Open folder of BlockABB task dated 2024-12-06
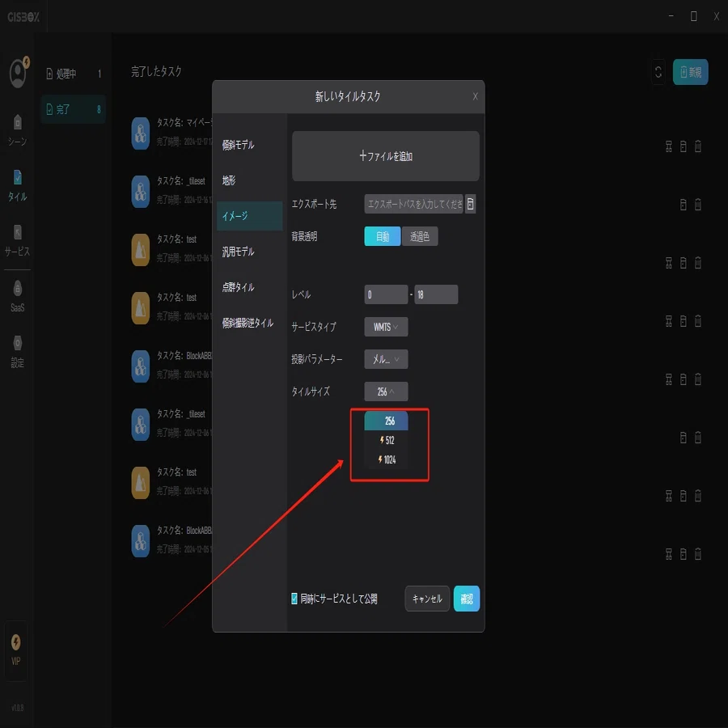This screenshot has width=728, height=728. coord(683,380)
